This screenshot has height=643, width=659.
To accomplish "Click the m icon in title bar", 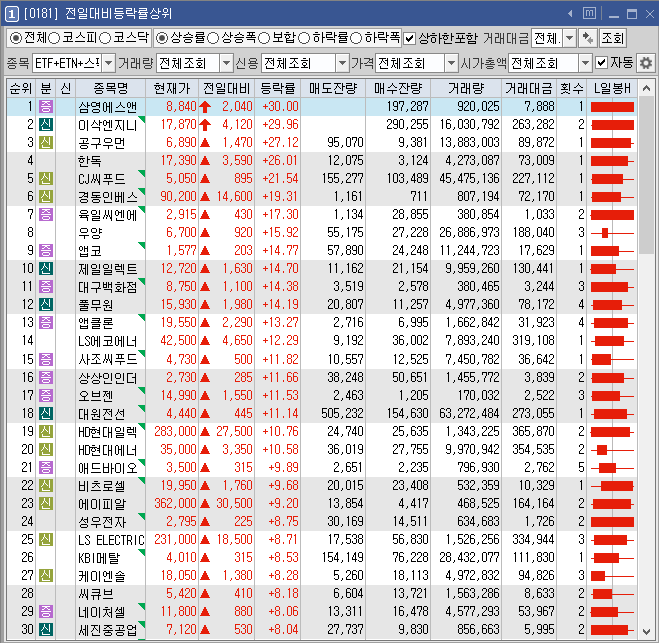I will click(x=589, y=13).
